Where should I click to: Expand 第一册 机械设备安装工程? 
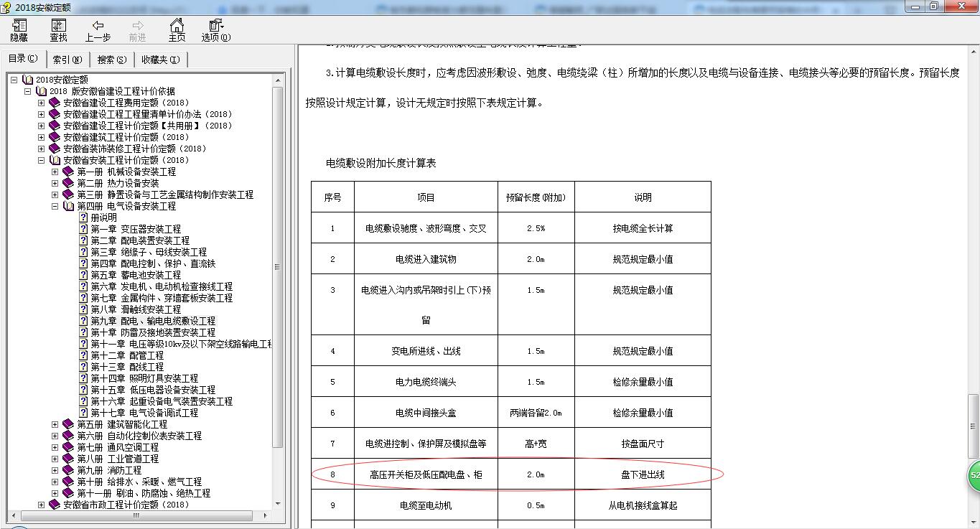pos(55,172)
